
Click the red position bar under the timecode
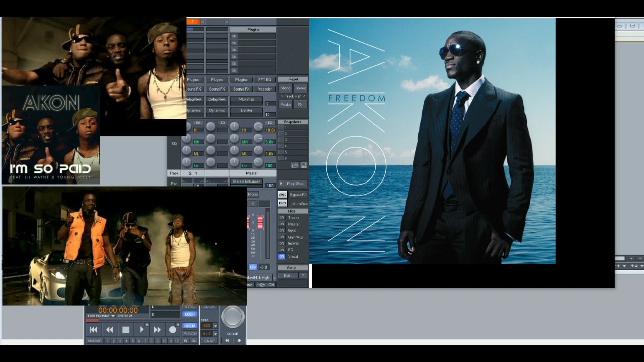click(x=92, y=320)
